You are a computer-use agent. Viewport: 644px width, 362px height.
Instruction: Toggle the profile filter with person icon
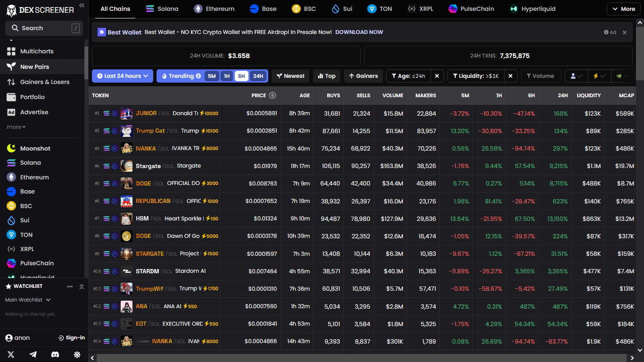(577, 76)
